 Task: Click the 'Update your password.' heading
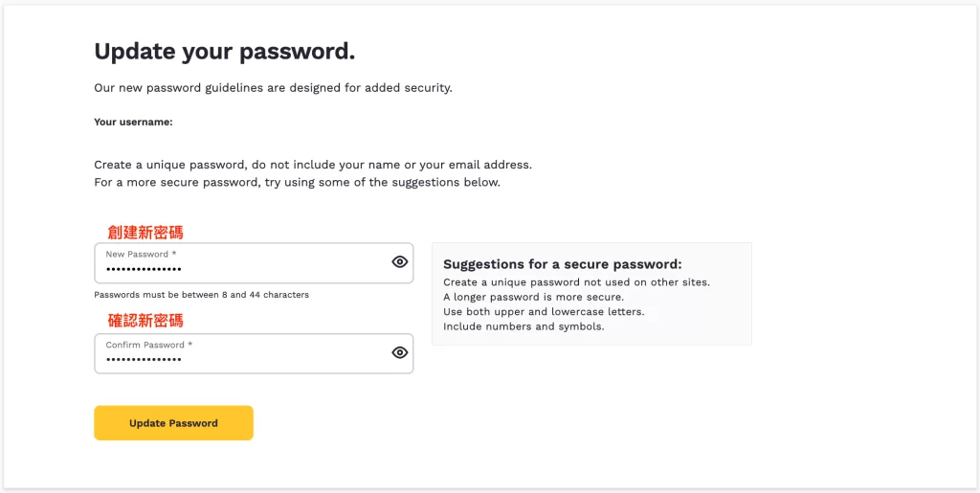224,52
